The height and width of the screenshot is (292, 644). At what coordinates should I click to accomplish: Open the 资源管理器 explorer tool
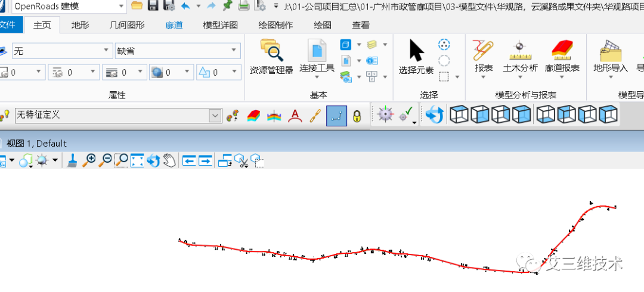point(271,57)
